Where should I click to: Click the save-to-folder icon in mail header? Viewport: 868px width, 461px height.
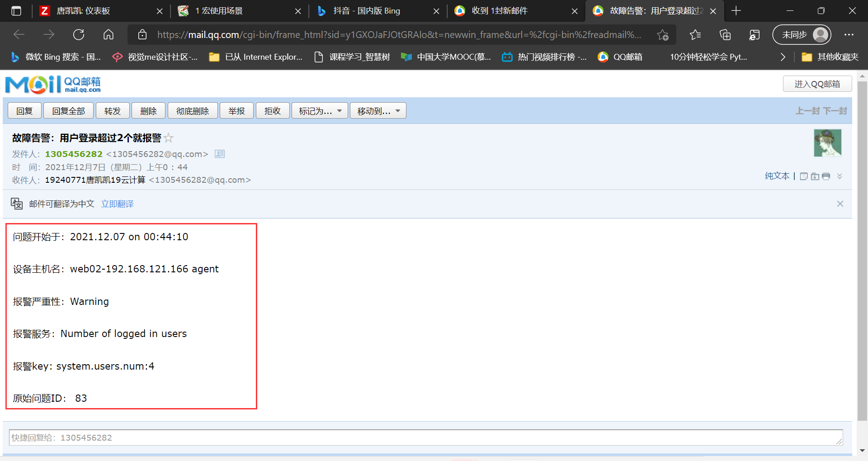click(x=815, y=176)
